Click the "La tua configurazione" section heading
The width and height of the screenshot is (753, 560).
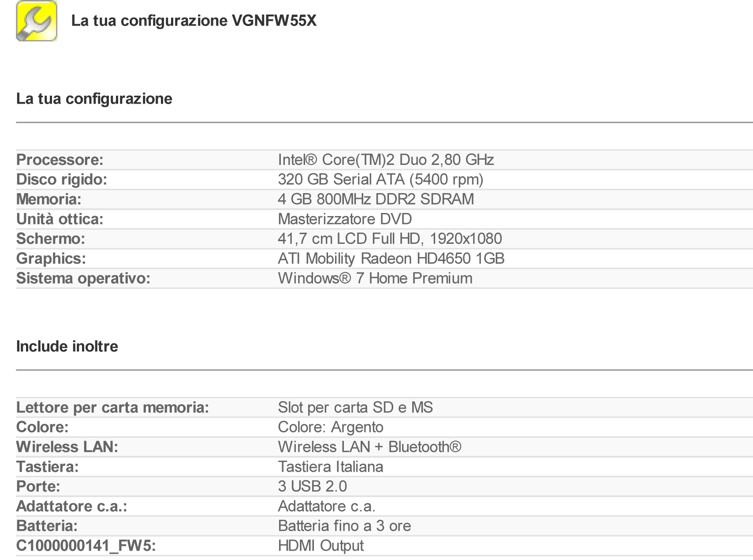pyautogui.click(x=94, y=99)
